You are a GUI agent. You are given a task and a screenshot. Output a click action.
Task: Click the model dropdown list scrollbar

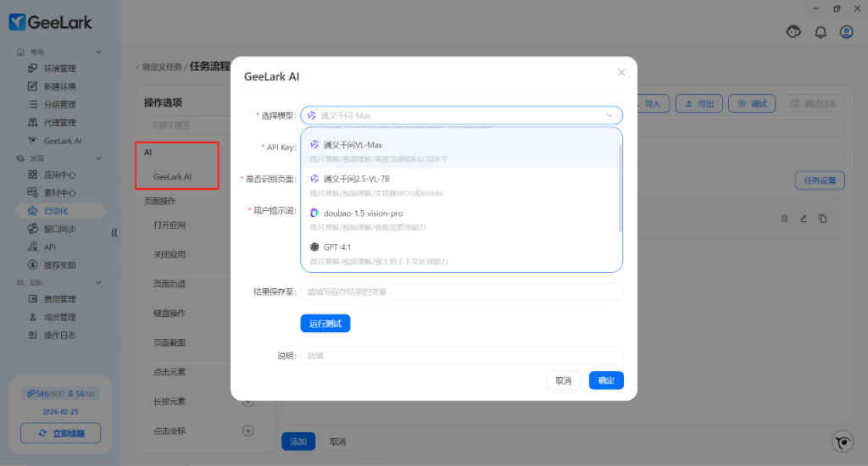(620, 186)
